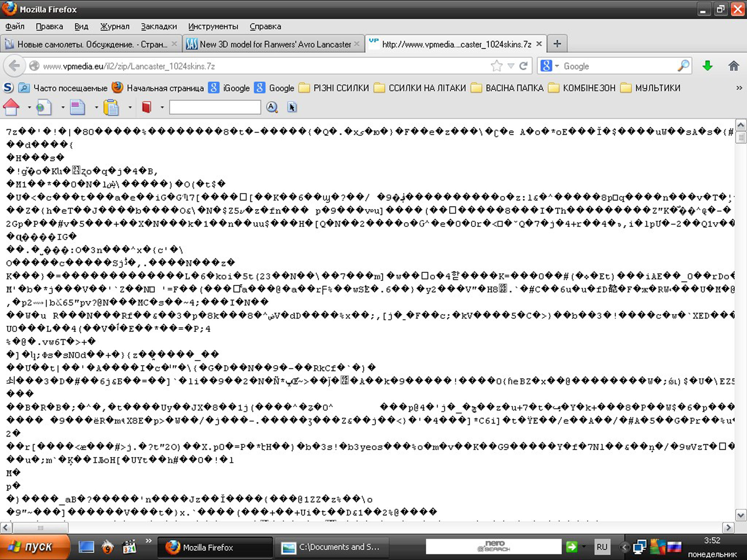Click the Reload page icon
The height and width of the screenshot is (560, 747).
(x=523, y=66)
